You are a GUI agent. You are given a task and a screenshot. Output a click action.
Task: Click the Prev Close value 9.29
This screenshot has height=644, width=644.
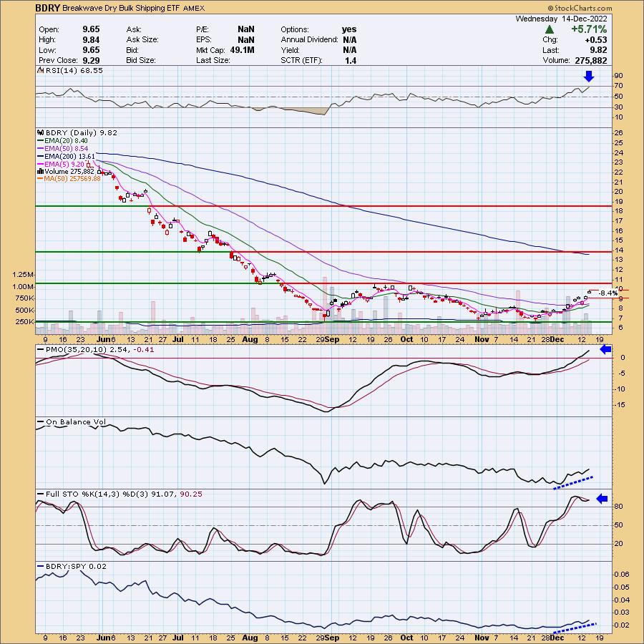[91, 60]
